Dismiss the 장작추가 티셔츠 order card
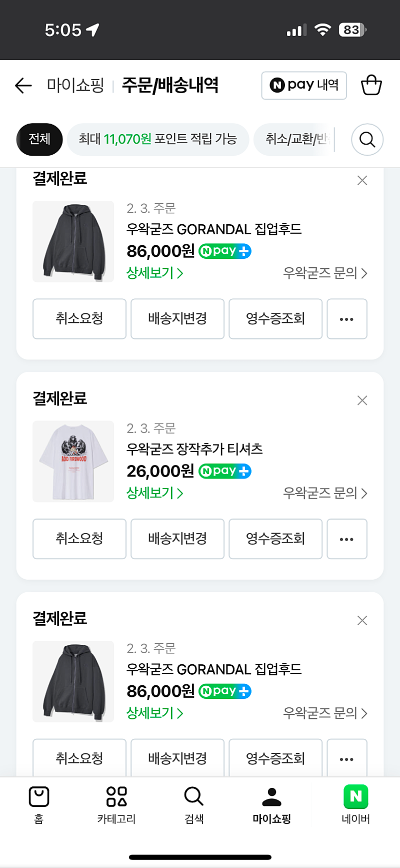The width and height of the screenshot is (400, 868). (362, 400)
